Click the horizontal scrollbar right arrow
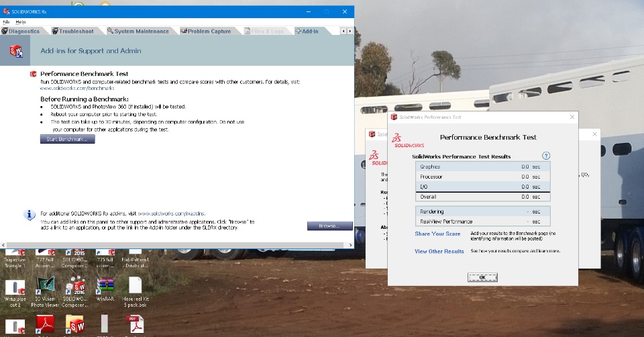Viewport: 644px width, 337px height. 351,245
